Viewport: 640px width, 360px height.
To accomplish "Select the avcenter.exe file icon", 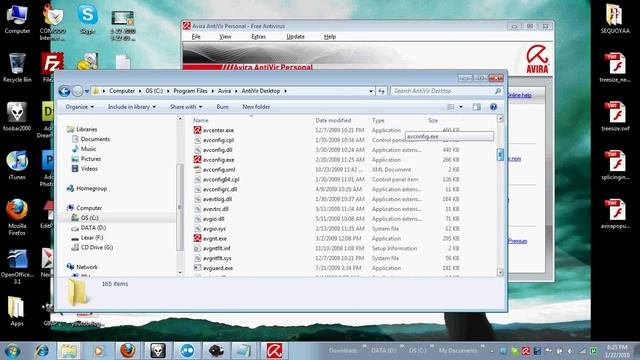I will (198, 130).
